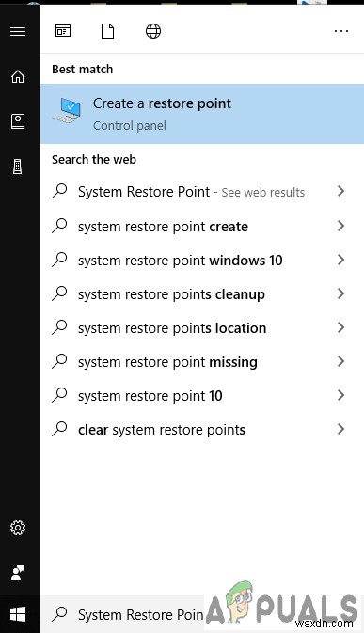Expand arrow for 'clear system restore points'
This screenshot has height=633, width=364.
point(341,429)
